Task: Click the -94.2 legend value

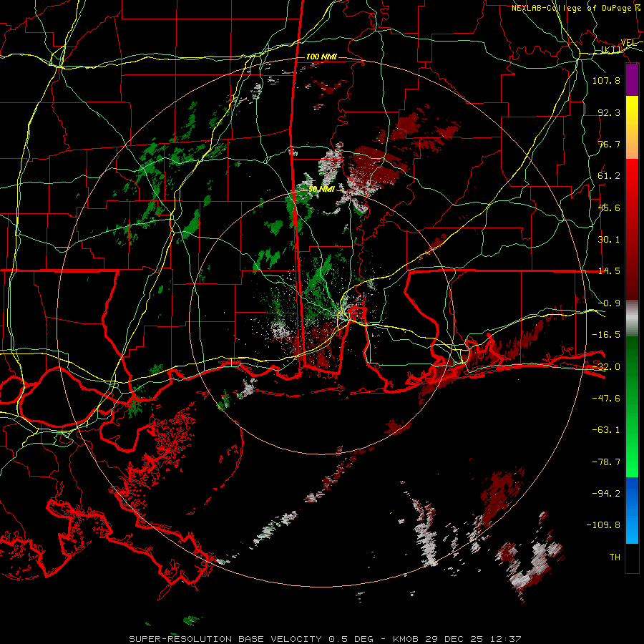Action: pyautogui.click(x=606, y=493)
